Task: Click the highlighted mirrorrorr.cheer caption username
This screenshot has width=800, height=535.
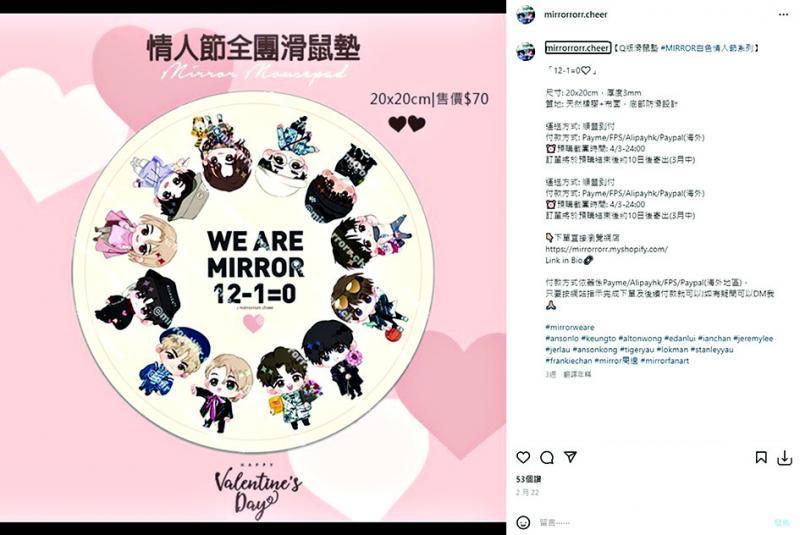Action: 578,48
